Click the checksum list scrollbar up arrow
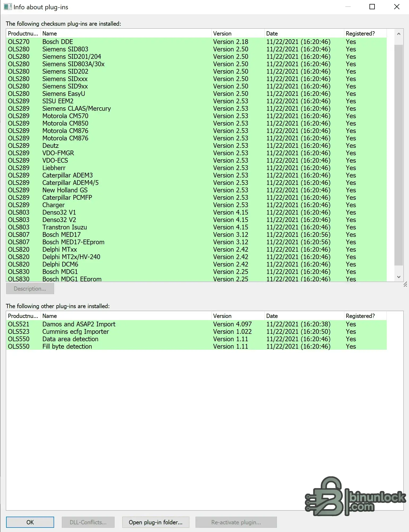The height and width of the screenshot is (532, 409). 399,34
